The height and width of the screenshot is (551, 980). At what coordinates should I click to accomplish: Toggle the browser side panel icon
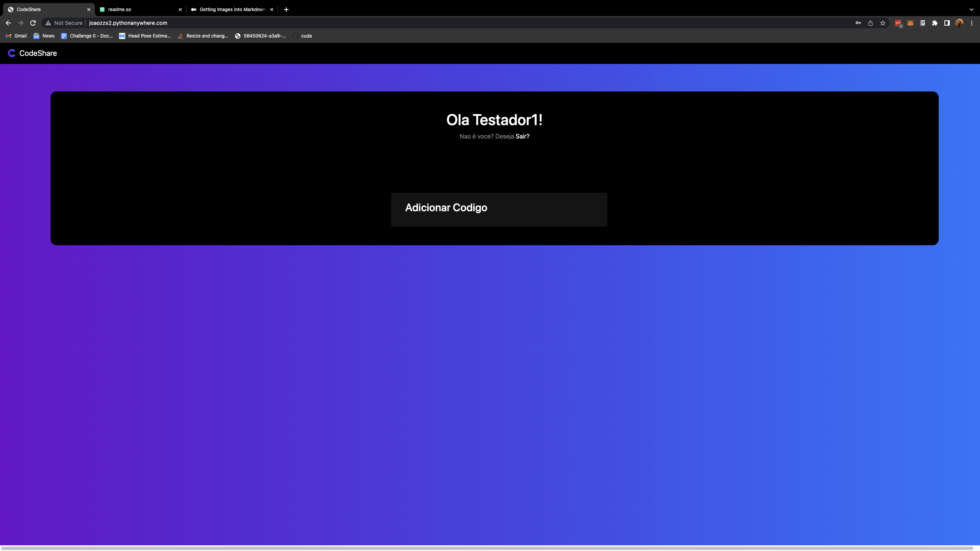coord(947,23)
